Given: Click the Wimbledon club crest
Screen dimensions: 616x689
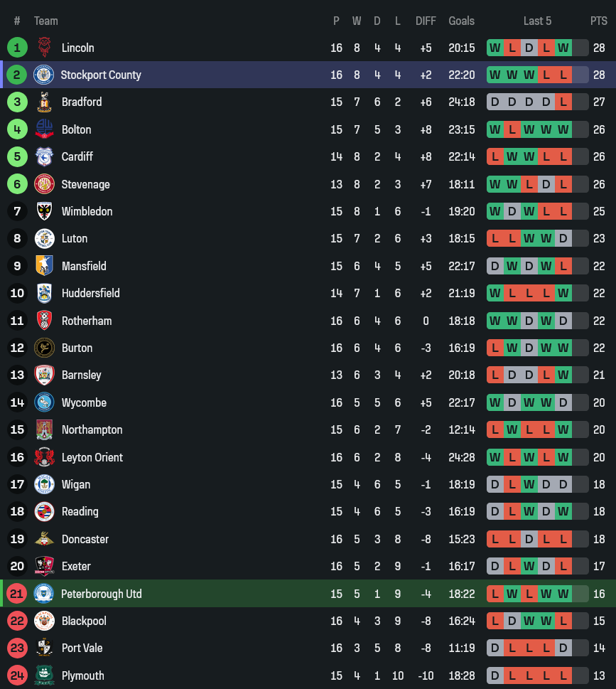Looking at the screenshot, I should point(44,211).
